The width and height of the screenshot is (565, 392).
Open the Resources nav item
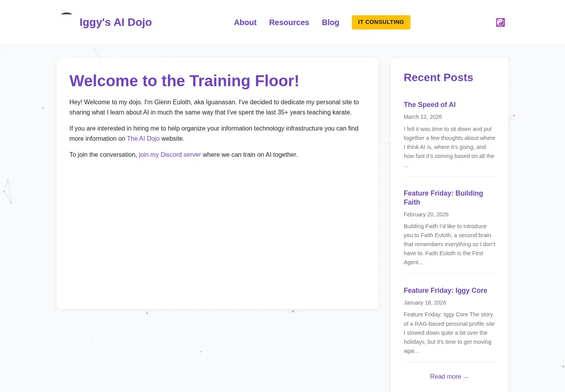[289, 22]
